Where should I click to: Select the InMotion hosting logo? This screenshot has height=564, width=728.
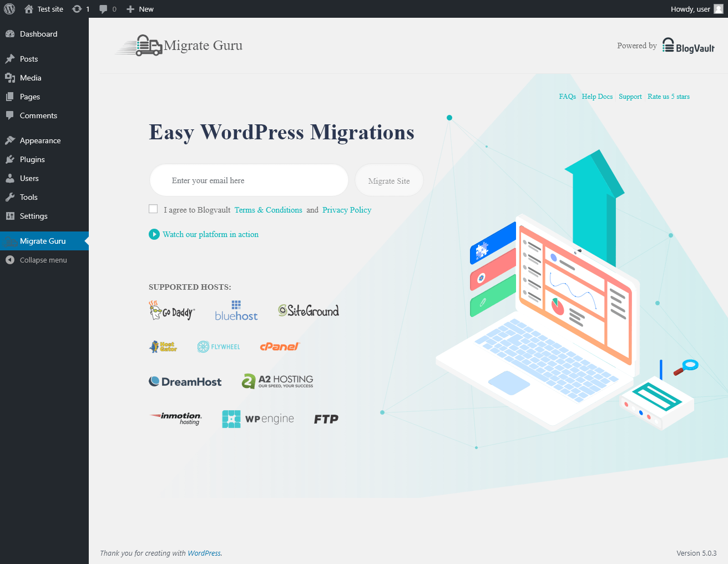(x=176, y=419)
